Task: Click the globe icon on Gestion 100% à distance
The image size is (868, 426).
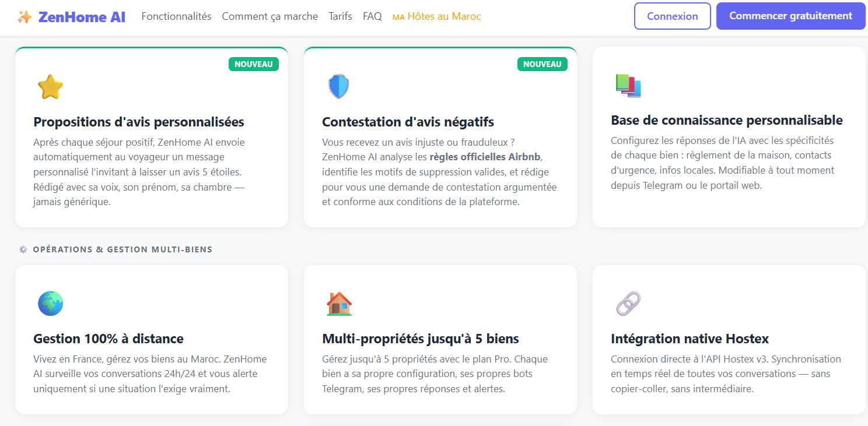Action: pos(50,303)
